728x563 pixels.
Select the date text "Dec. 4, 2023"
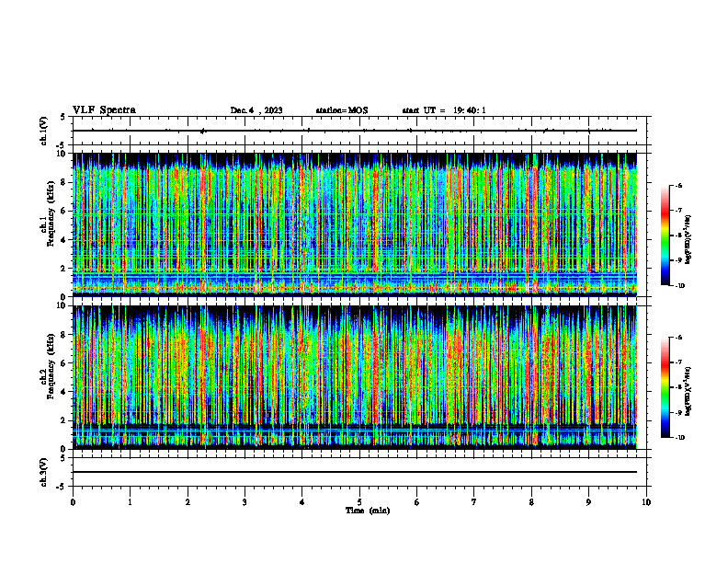click(x=256, y=110)
